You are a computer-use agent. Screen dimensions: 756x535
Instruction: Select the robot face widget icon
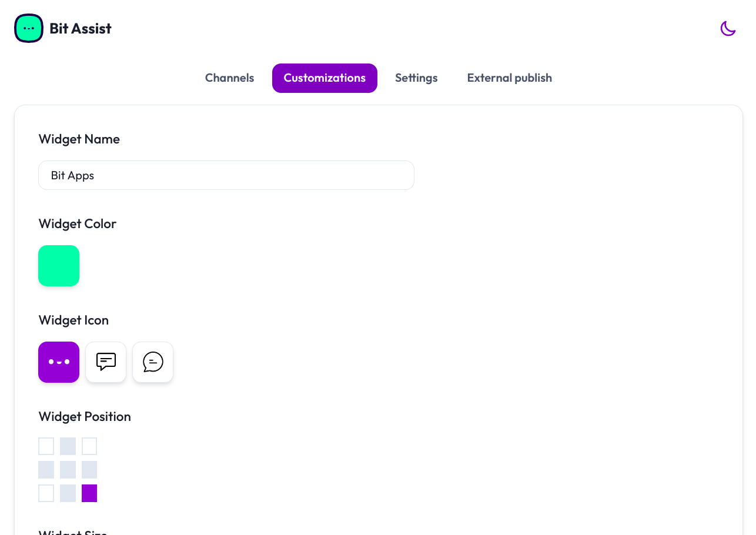point(59,362)
